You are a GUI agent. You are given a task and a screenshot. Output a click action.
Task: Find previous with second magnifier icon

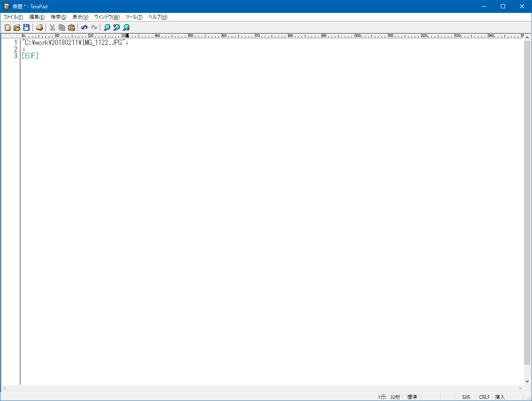coord(116,27)
